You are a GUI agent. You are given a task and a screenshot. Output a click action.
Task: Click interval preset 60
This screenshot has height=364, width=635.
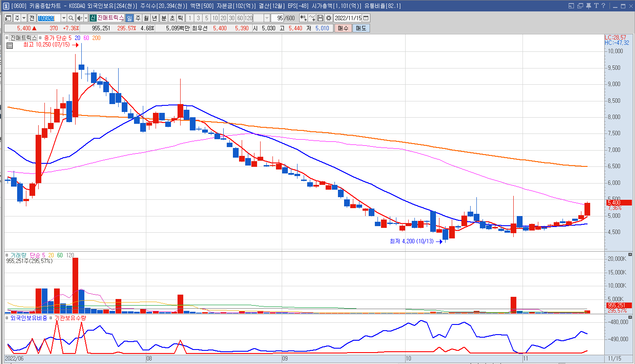coord(240,18)
